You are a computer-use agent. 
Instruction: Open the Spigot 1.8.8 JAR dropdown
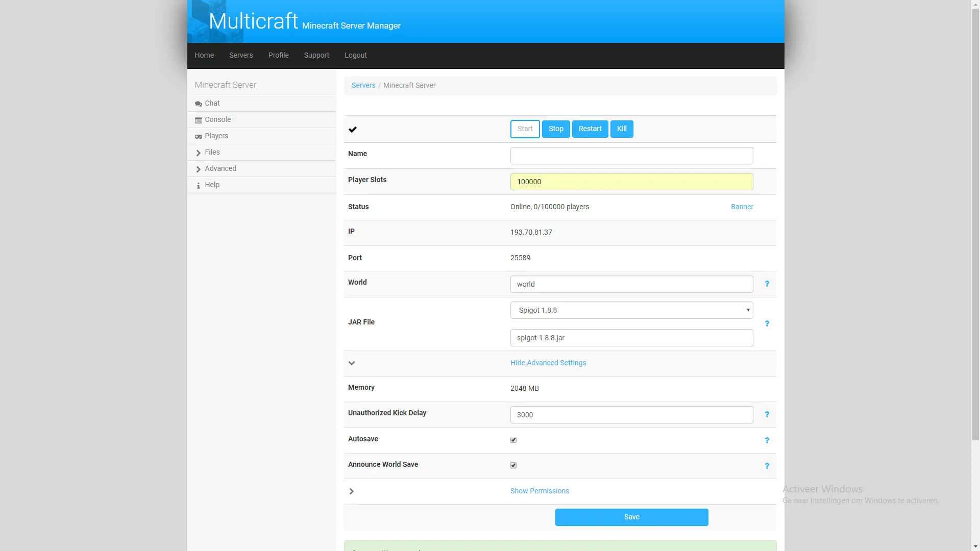pos(631,310)
